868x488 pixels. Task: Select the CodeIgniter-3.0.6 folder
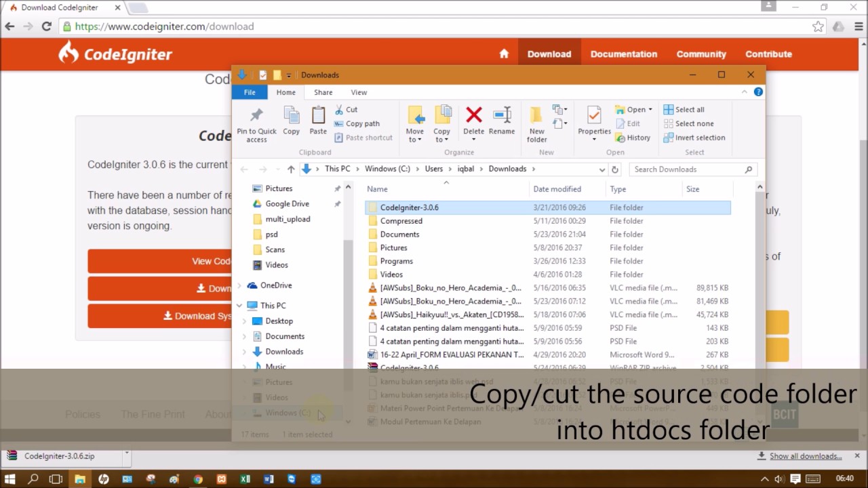pos(548,207)
